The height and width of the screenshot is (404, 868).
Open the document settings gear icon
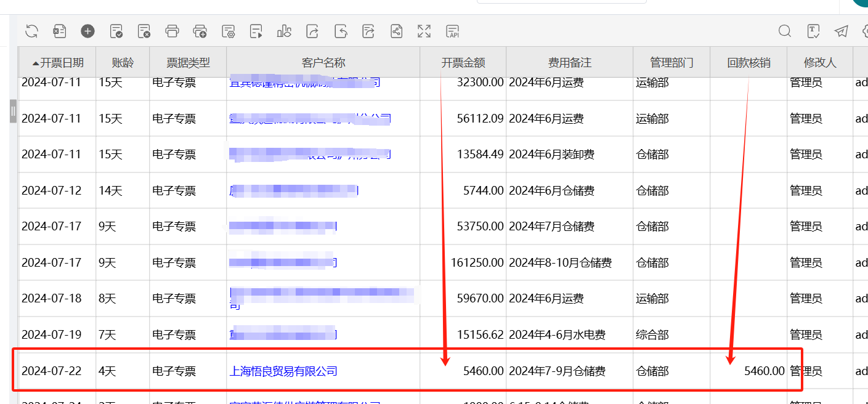[229, 31]
